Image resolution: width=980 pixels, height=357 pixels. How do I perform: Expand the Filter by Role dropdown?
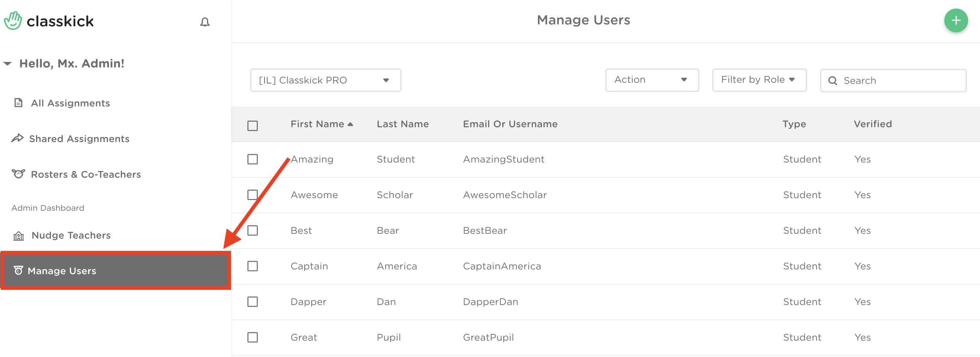click(x=759, y=80)
